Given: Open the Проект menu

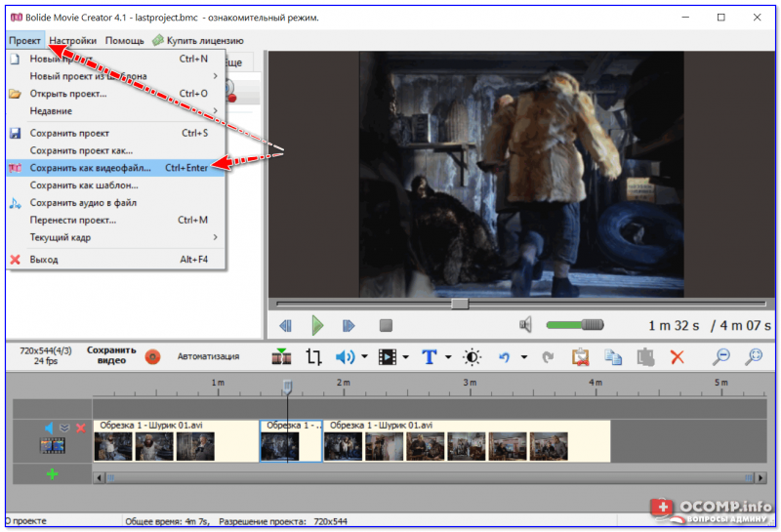Looking at the screenshot, I should point(25,40).
